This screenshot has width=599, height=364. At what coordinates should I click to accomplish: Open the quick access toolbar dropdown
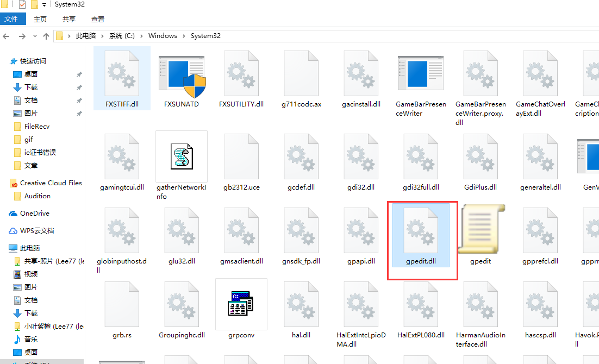tap(44, 5)
